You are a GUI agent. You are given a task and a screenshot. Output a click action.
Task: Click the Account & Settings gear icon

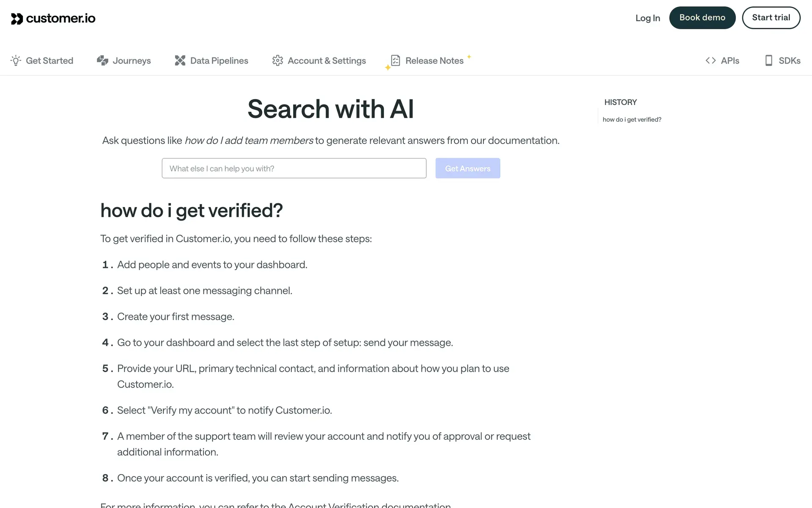(x=277, y=61)
